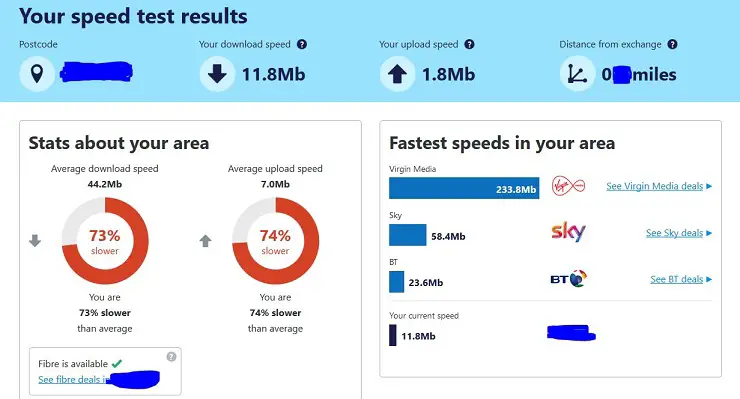Click the Virgin Media logo
The image size is (740, 399).
click(568, 186)
